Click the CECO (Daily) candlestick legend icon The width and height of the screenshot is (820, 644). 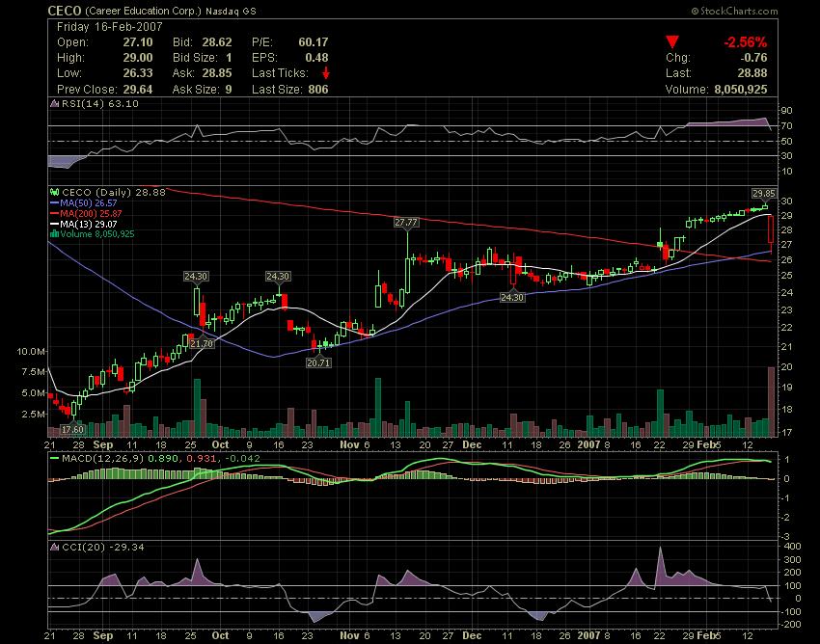[x=54, y=193]
